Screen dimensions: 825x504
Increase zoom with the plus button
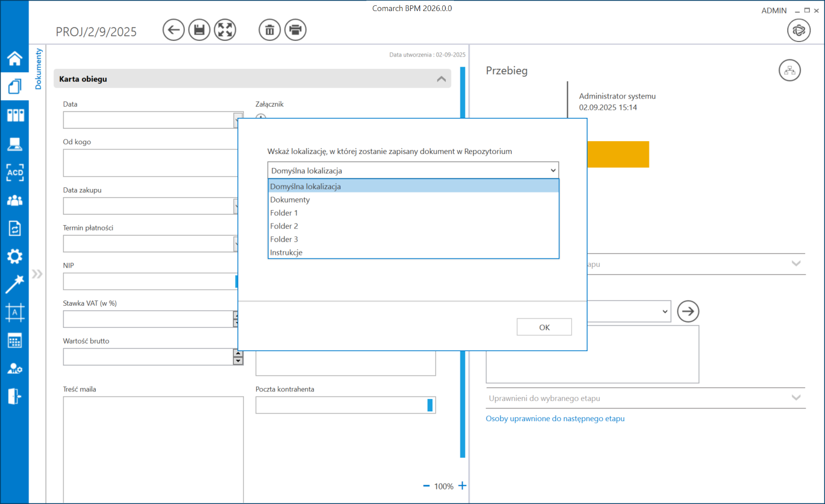[x=462, y=486]
